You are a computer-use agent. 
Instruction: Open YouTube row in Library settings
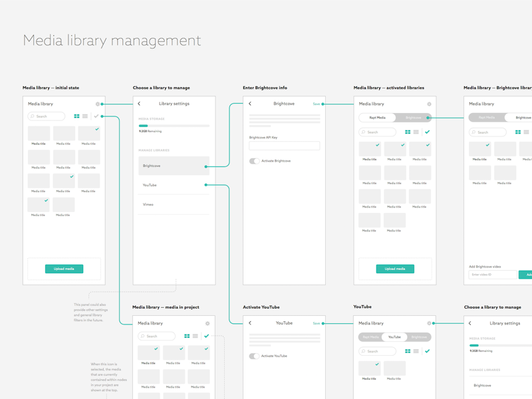(174, 185)
